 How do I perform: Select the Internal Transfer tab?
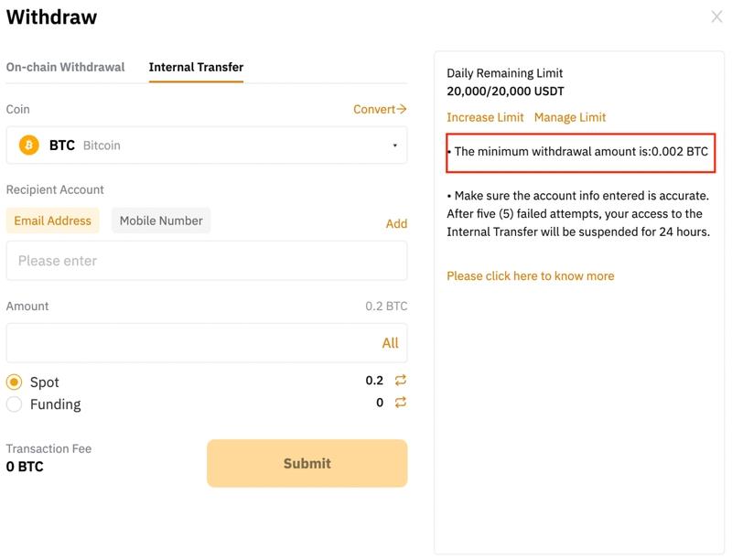tap(196, 67)
